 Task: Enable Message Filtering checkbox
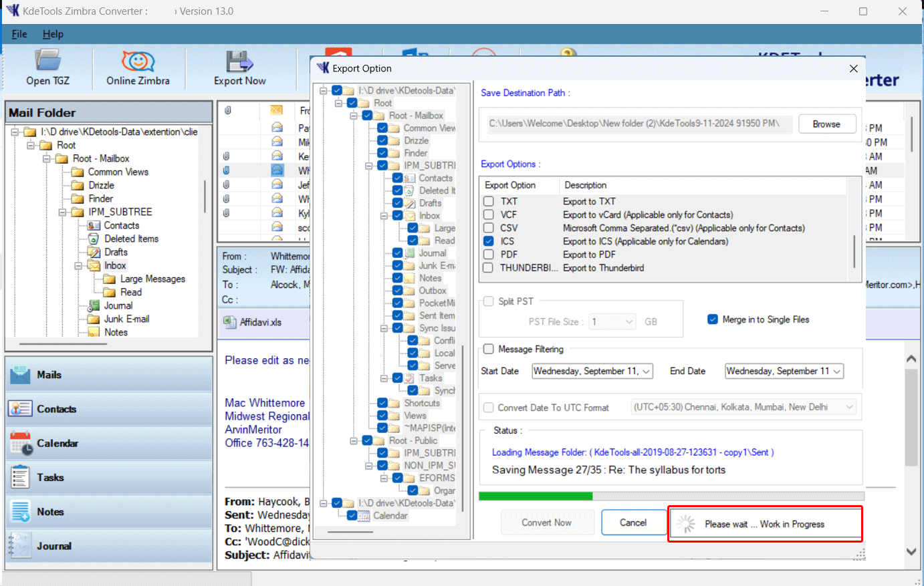click(489, 349)
